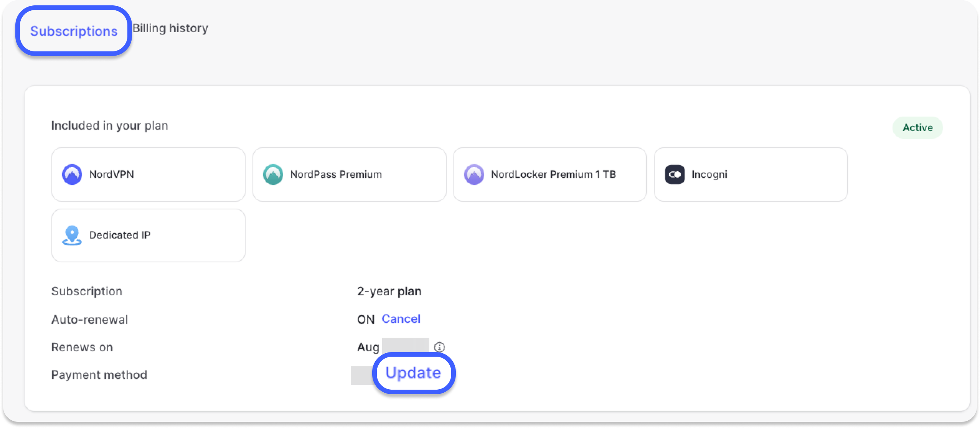This screenshot has height=428, width=980.
Task: Click the teal NordPass Premium icon
Action: tap(273, 174)
